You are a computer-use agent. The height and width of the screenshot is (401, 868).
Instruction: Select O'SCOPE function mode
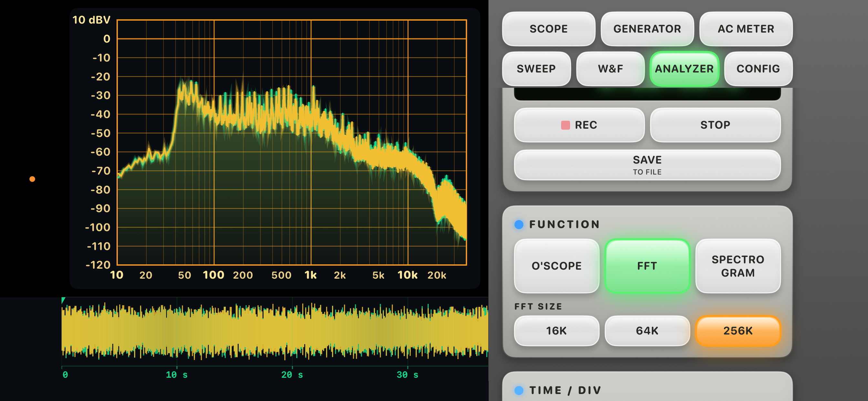pyautogui.click(x=556, y=266)
